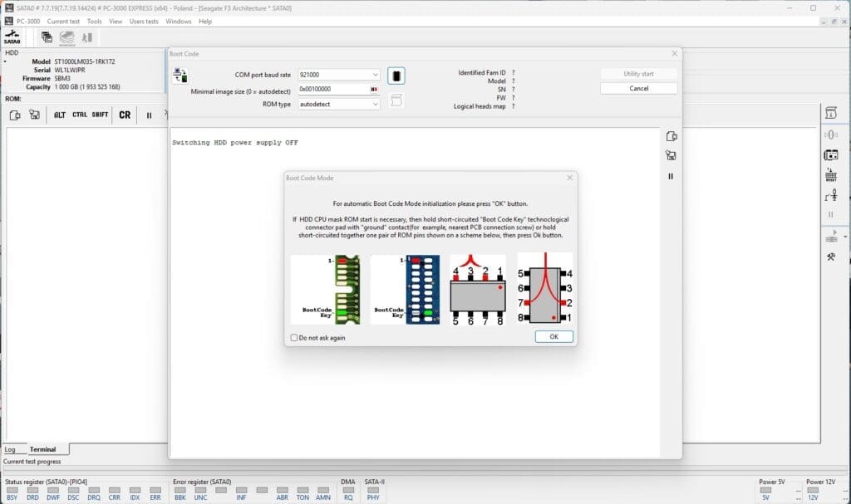Click the 8-pin ROM chip diagram with pins 7 and 2 marked
The width and height of the screenshot is (851, 504).
point(545,289)
